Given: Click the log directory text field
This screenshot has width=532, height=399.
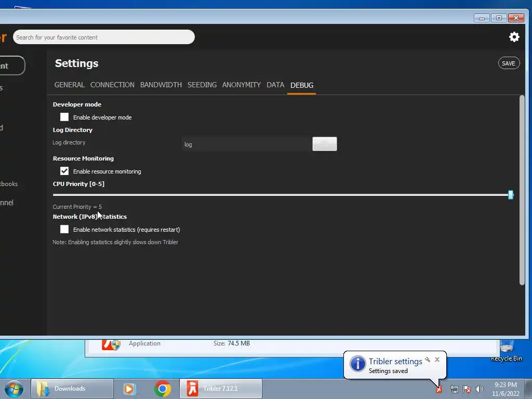Looking at the screenshot, I should tap(247, 144).
